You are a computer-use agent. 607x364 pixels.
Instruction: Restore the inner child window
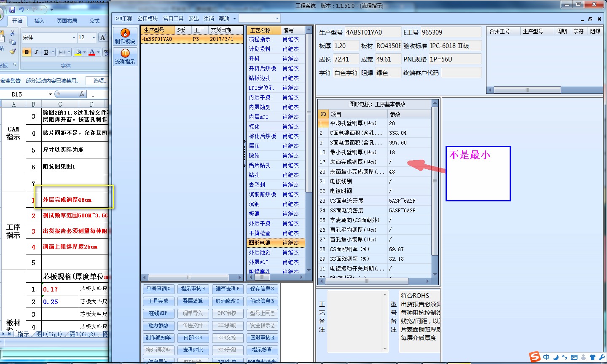click(x=590, y=19)
